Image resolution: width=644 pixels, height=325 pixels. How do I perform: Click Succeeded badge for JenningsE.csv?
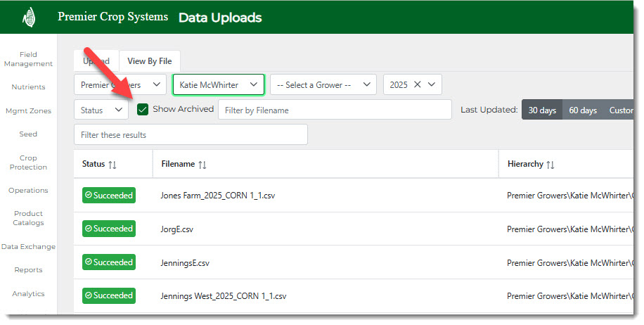pyautogui.click(x=109, y=262)
